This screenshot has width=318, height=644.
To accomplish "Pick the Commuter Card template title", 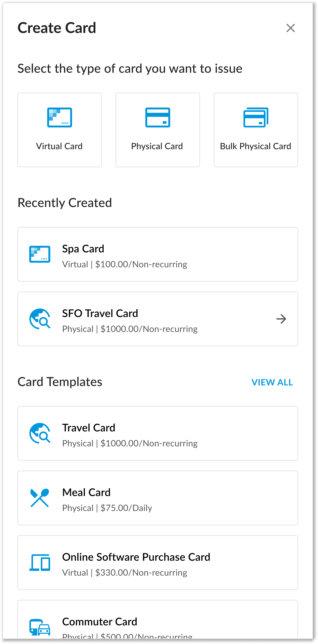I will click(x=99, y=621).
